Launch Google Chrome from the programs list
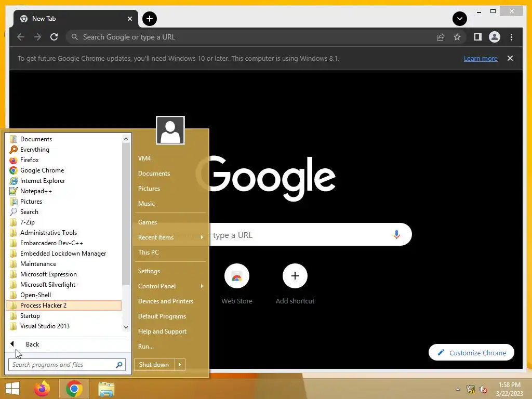Viewport: 532px width, 399px height. tap(64, 170)
